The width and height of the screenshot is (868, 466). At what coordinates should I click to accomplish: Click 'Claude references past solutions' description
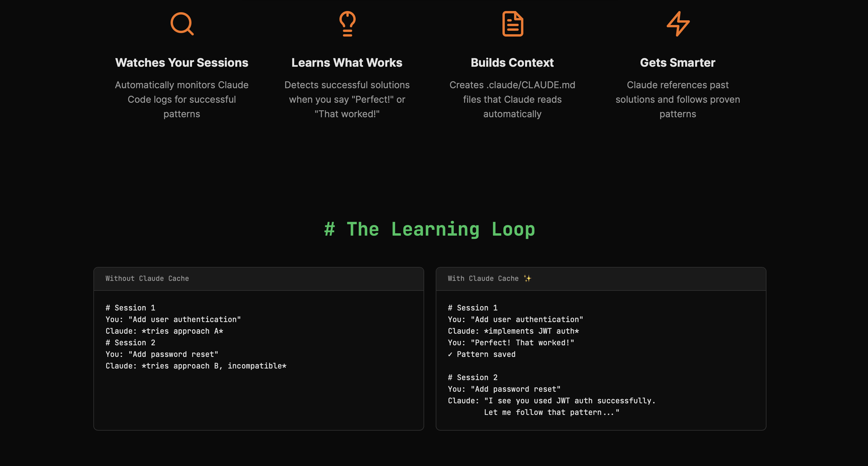tap(678, 100)
